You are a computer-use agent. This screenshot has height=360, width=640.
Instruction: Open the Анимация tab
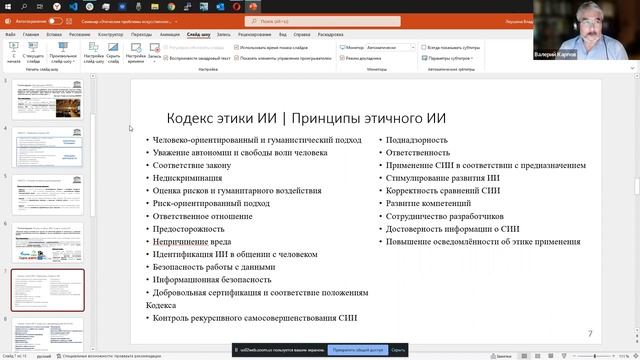[x=169, y=35]
